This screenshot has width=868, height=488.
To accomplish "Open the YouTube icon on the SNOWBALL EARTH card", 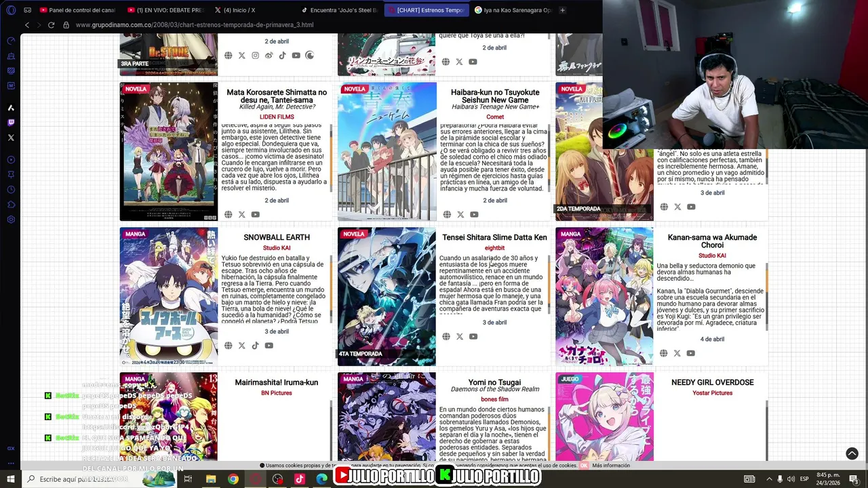I will tap(269, 346).
